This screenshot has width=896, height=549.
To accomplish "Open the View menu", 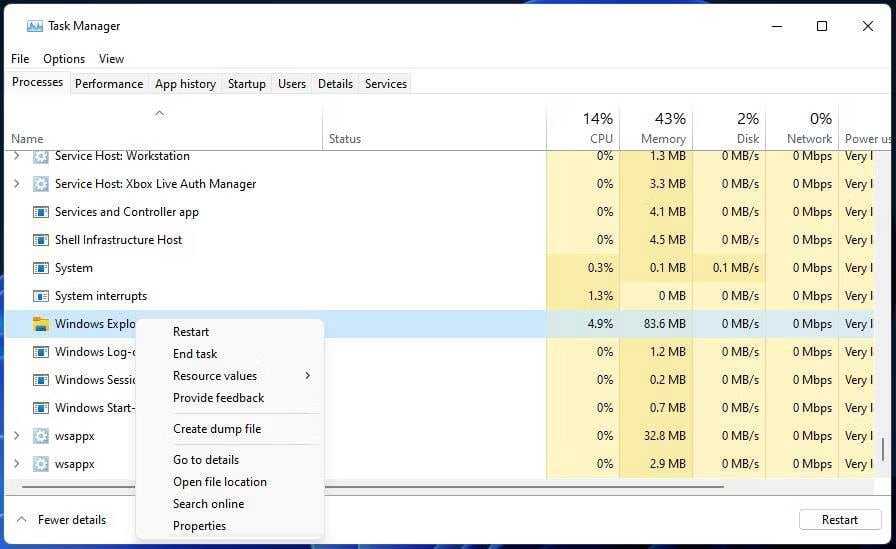I will click(x=111, y=59).
